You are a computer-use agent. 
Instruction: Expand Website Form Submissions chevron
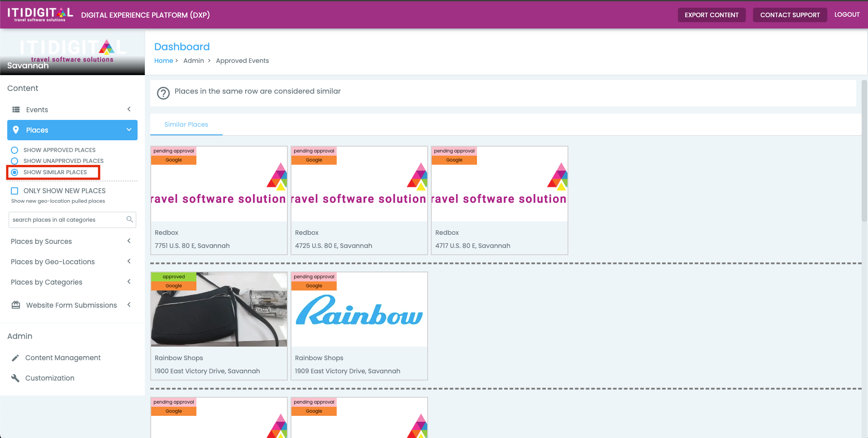(129, 305)
